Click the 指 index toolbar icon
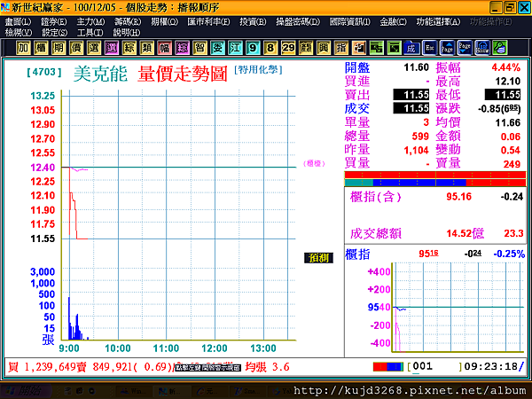The height and width of the screenshot is (399, 532). coord(341,48)
